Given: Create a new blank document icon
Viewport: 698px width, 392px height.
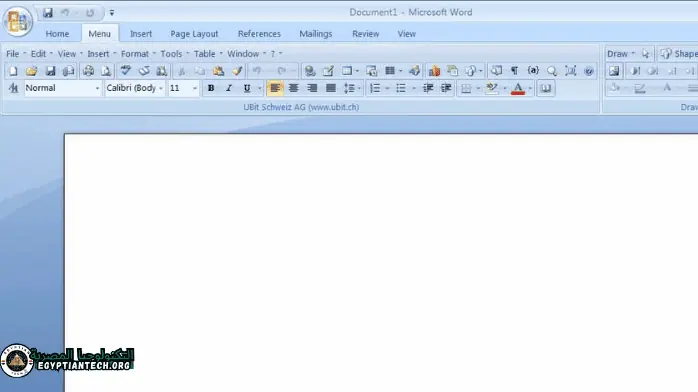Looking at the screenshot, I should point(13,71).
